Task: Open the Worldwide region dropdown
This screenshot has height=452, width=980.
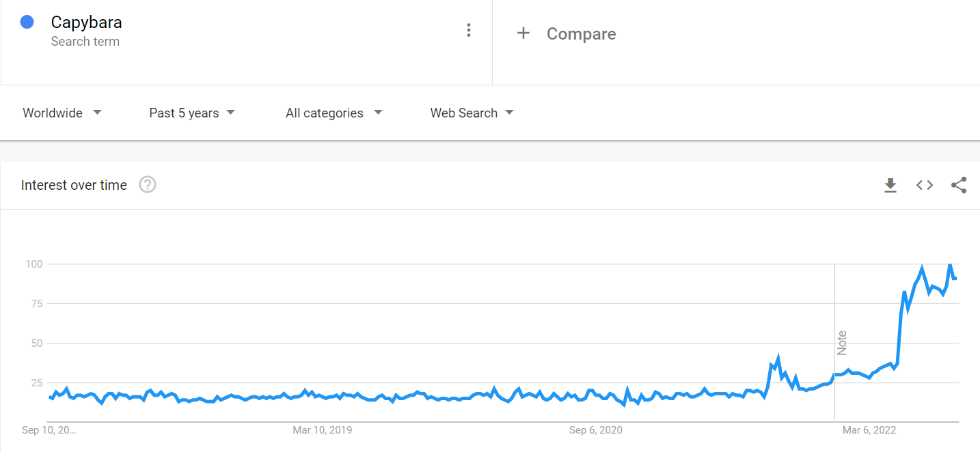Action: tap(62, 113)
